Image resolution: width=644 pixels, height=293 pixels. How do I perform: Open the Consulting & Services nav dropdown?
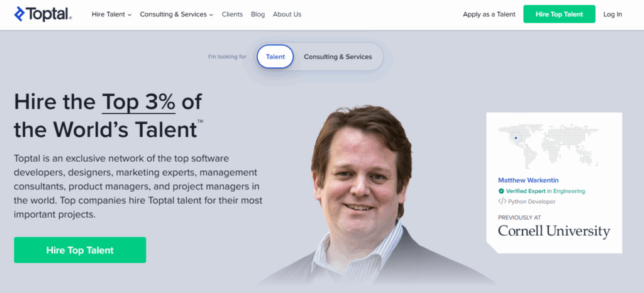[x=177, y=14]
